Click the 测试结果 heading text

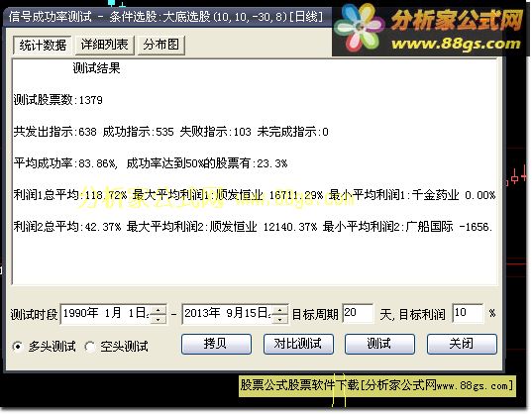(x=97, y=68)
